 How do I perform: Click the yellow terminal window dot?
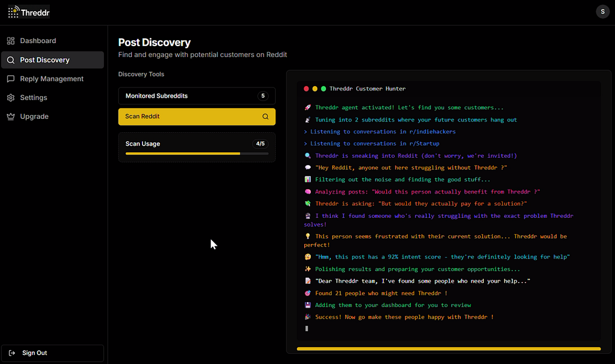point(315,89)
